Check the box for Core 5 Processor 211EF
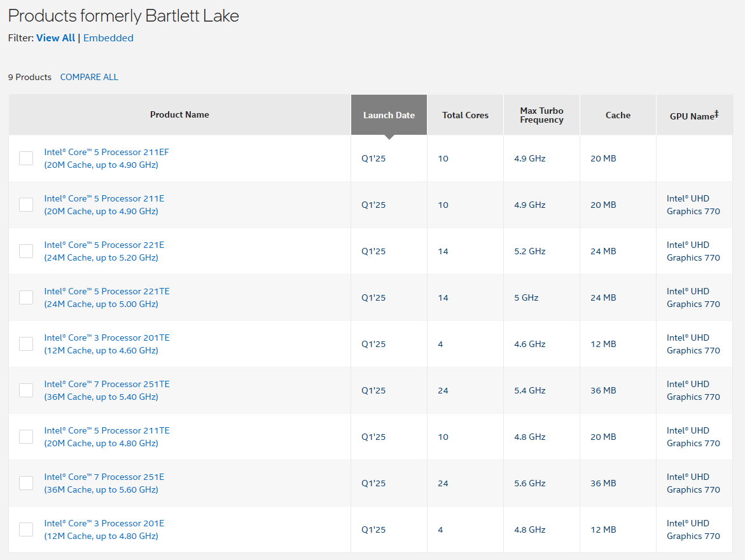The height and width of the screenshot is (560, 745). pyautogui.click(x=26, y=158)
